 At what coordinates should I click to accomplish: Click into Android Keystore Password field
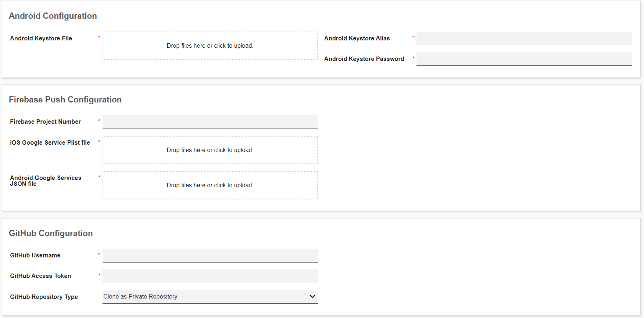pos(524,59)
